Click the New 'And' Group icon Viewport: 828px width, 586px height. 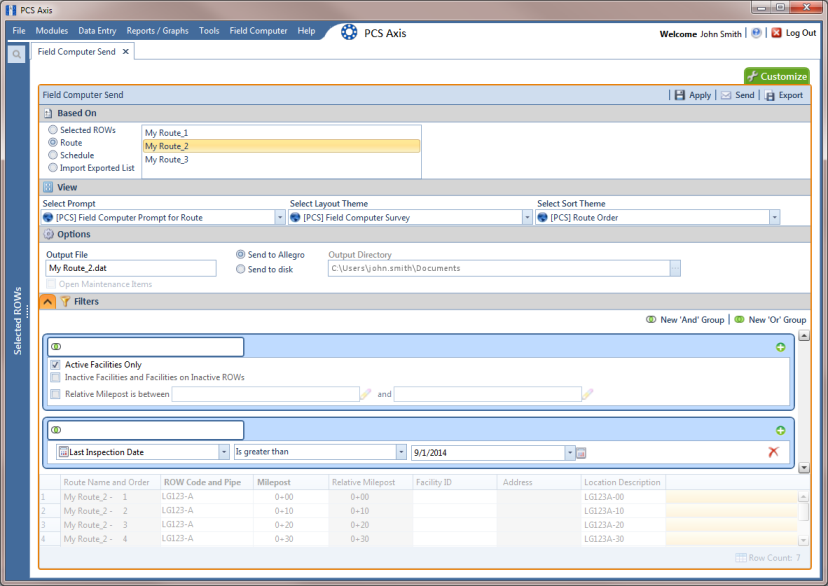pos(651,319)
